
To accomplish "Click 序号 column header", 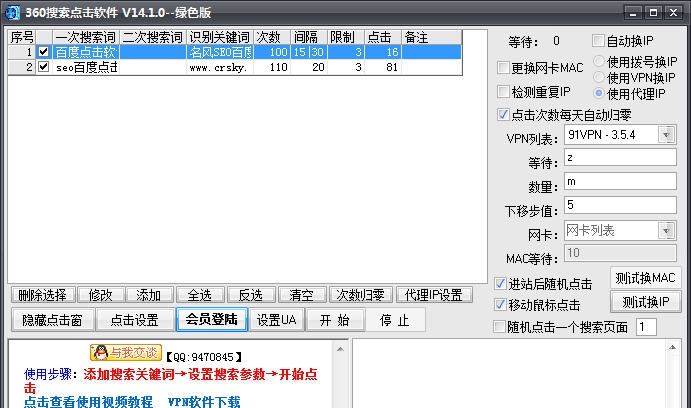I will pyautogui.click(x=22, y=37).
